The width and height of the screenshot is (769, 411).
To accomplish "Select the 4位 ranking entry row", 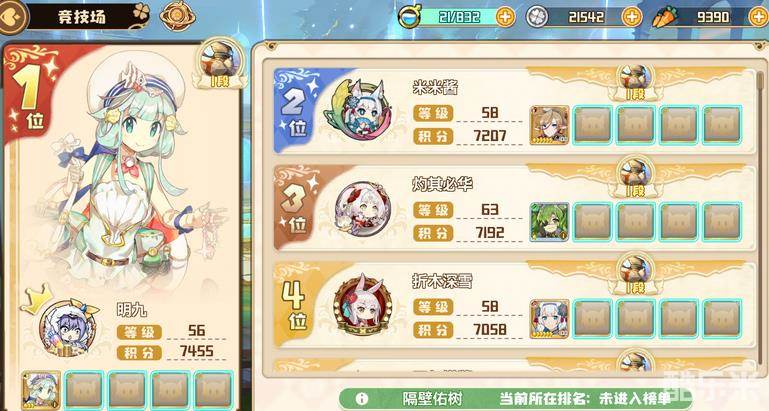I will pyautogui.click(x=513, y=304).
